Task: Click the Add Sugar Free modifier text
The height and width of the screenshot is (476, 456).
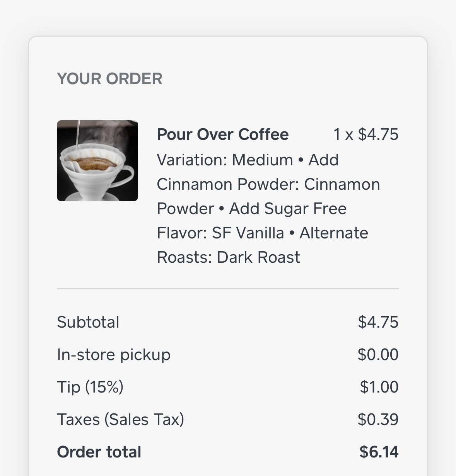Action: tap(288, 209)
